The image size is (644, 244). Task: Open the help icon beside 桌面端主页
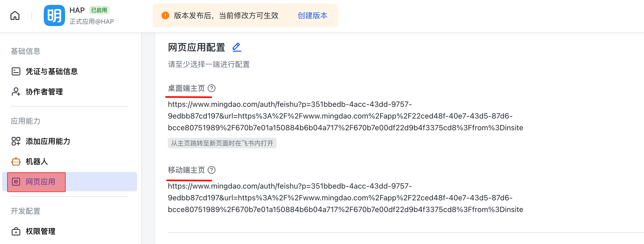tap(212, 88)
